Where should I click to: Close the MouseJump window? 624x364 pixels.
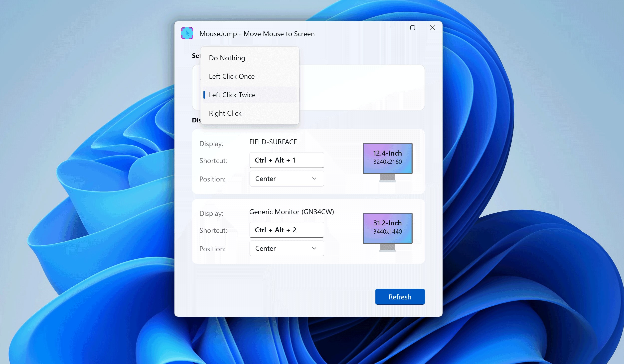[432, 28]
